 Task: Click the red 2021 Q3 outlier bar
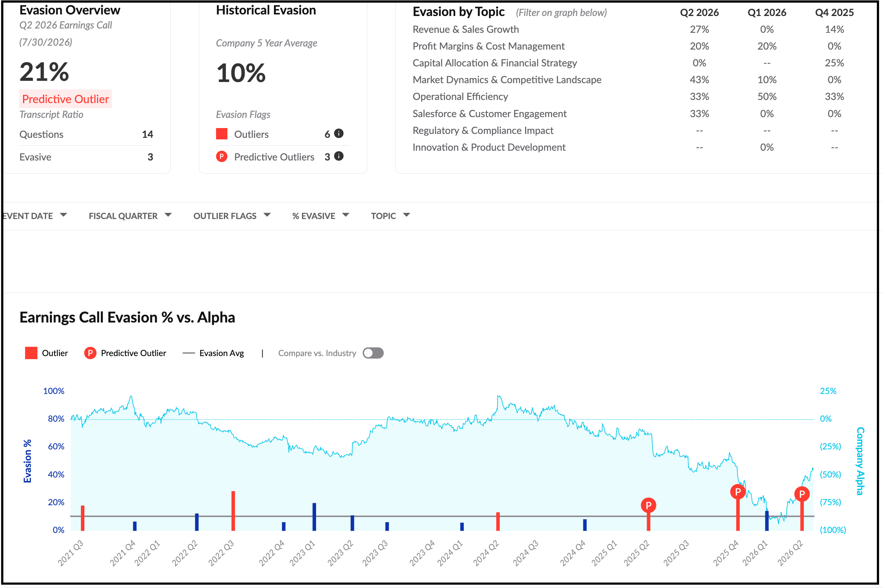click(x=82, y=518)
